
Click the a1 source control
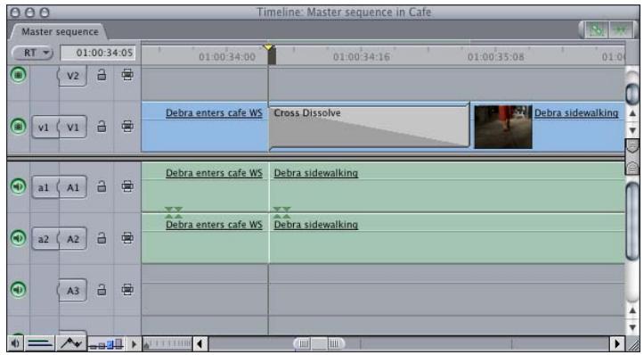[x=44, y=187]
